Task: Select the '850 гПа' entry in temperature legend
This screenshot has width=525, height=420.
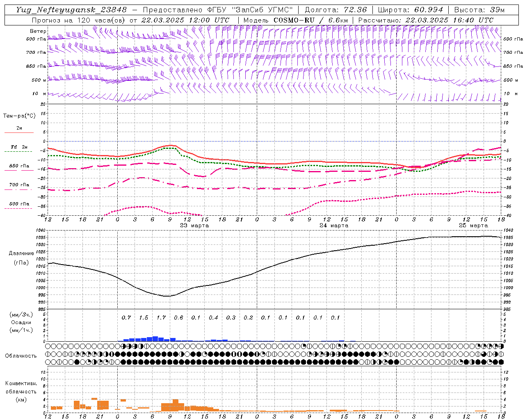Action: (19, 166)
